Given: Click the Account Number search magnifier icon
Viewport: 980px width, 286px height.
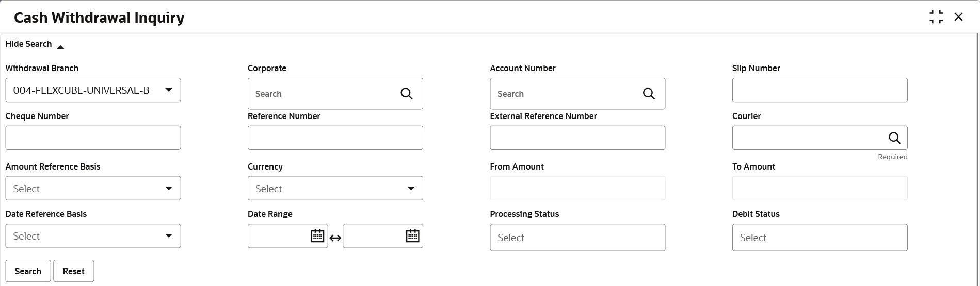Looking at the screenshot, I should pos(649,94).
